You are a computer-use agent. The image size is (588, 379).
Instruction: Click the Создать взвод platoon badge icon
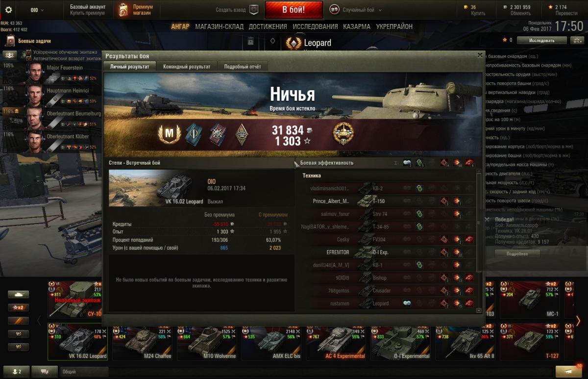pos(253,10)
